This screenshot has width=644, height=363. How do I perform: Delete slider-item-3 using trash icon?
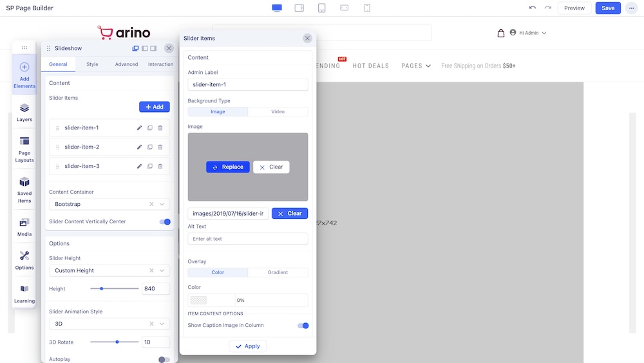(160, 167)
